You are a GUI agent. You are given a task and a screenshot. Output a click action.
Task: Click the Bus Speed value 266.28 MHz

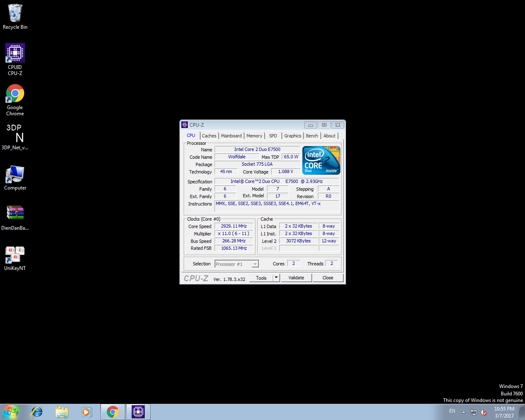point(234,241)
